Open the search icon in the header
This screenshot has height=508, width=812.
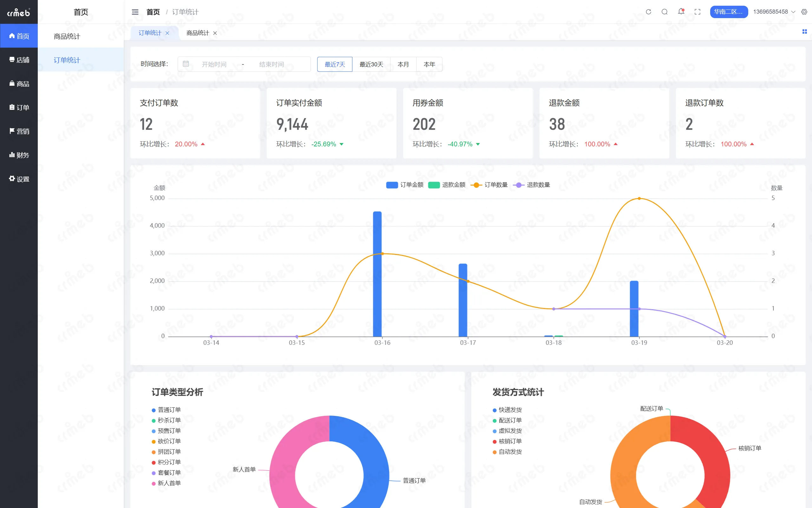tap(665, 12)
